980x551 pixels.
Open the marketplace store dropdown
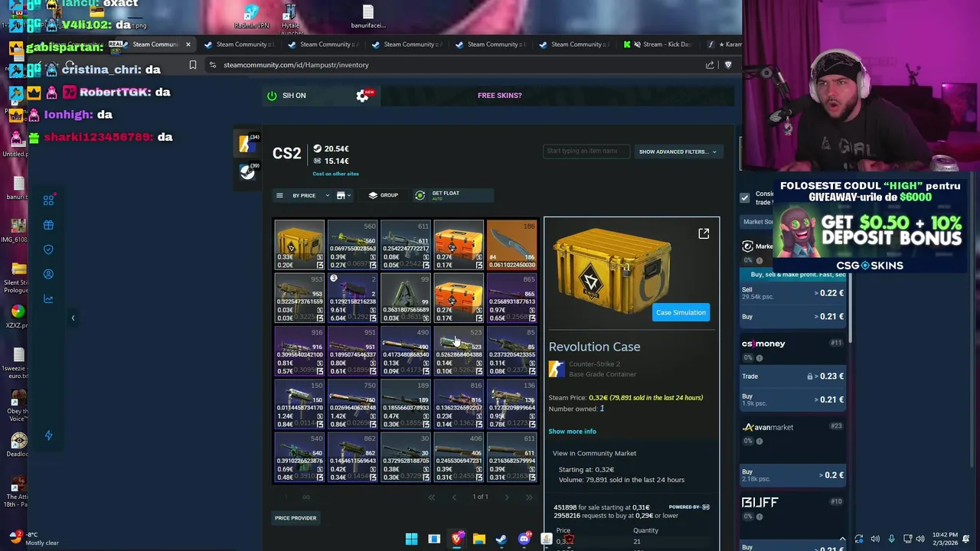(x=343, y=196)
